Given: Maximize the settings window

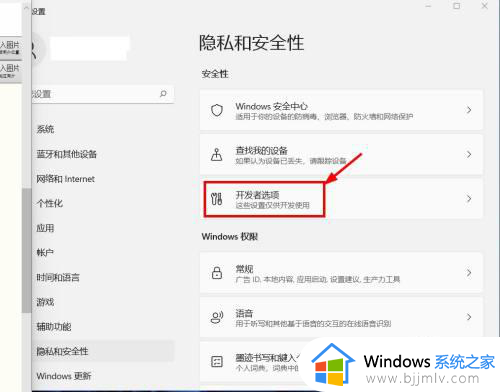Looking at the screenshot, I should click(456, 6).
